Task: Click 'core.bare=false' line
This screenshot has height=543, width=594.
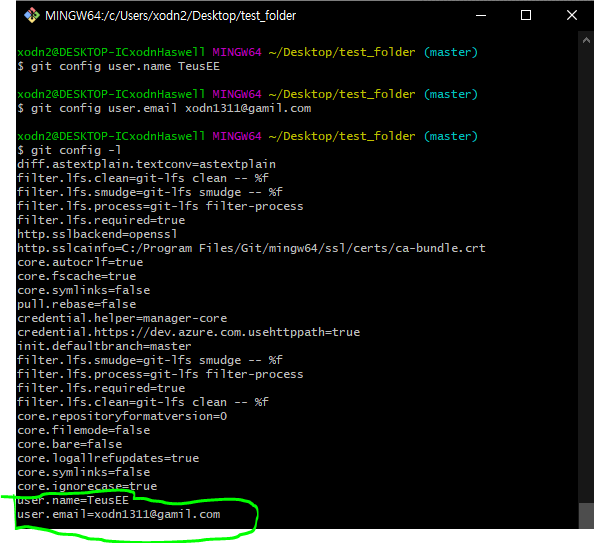Action: [x=70, y=444]
